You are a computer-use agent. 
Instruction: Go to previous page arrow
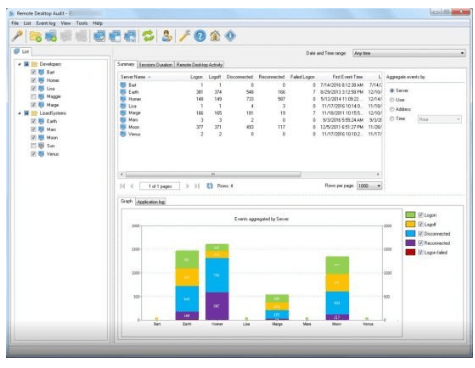click(x=132, y=186)
